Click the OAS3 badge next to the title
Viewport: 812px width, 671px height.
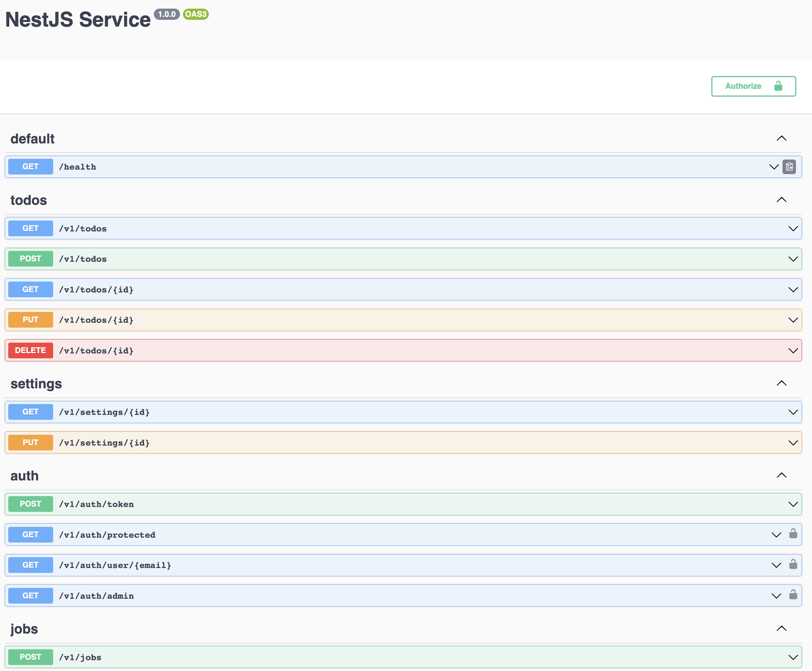click(x=195, y=14)
